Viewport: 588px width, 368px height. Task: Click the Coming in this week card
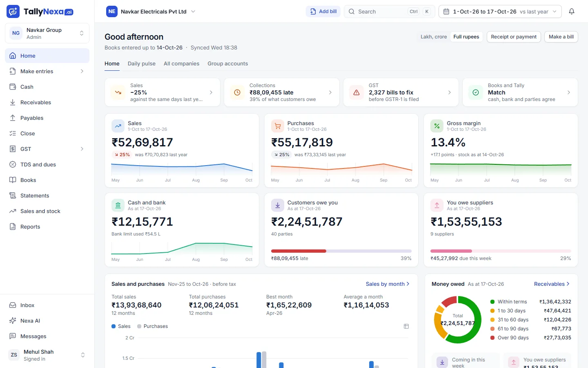[x=465, y=361]
